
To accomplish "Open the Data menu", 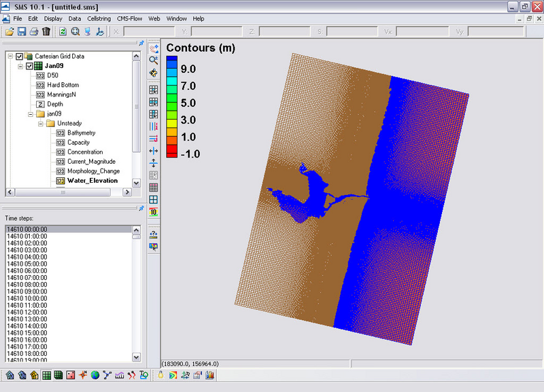I will 75,19.
